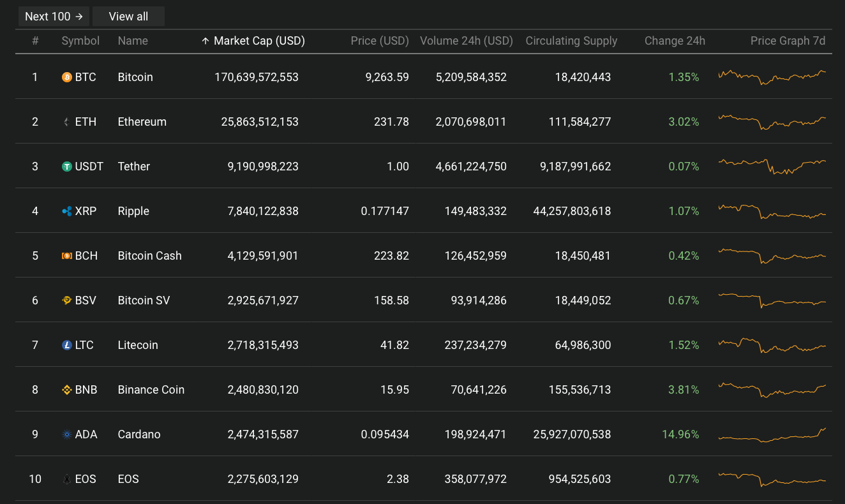Click Cardano price 0.095434

pyautogui.click(x=385, y=434)
